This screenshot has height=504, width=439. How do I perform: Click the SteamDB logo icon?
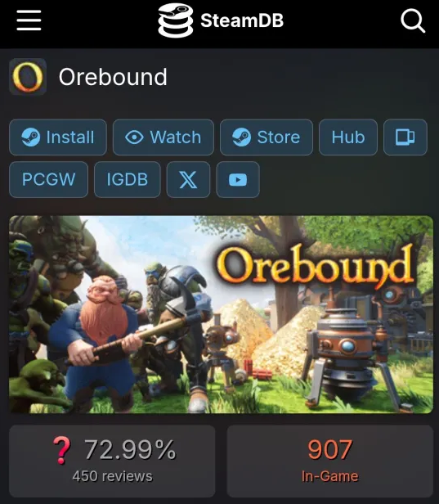tap(175, 20)
